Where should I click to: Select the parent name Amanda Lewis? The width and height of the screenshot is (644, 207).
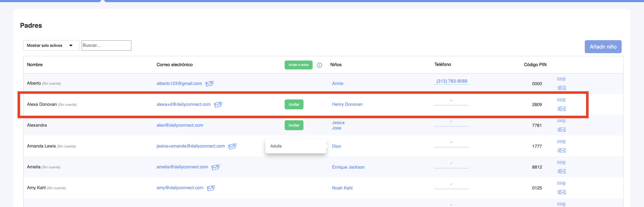click(x=41, y=146)
